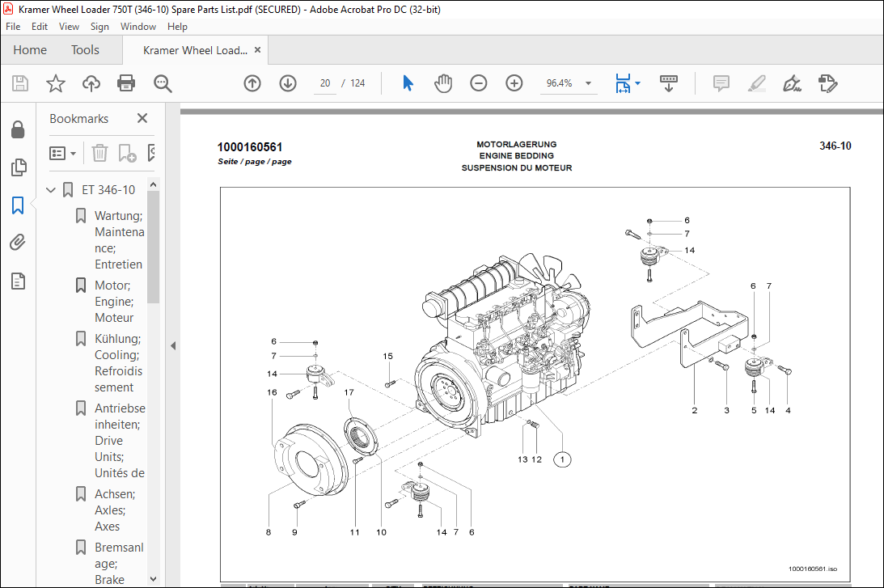The image size is (884, 588).
Task: Open fit page options dropdown arrow
Action: [637, 83]
